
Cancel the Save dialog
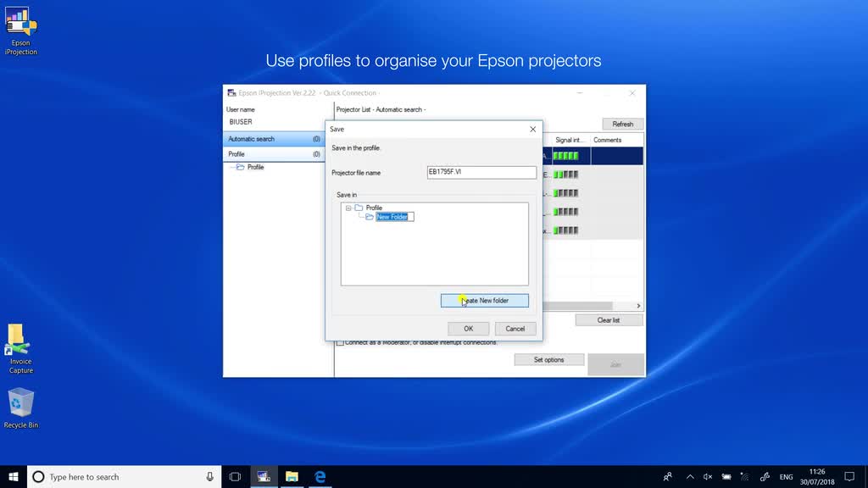[515, 329]
